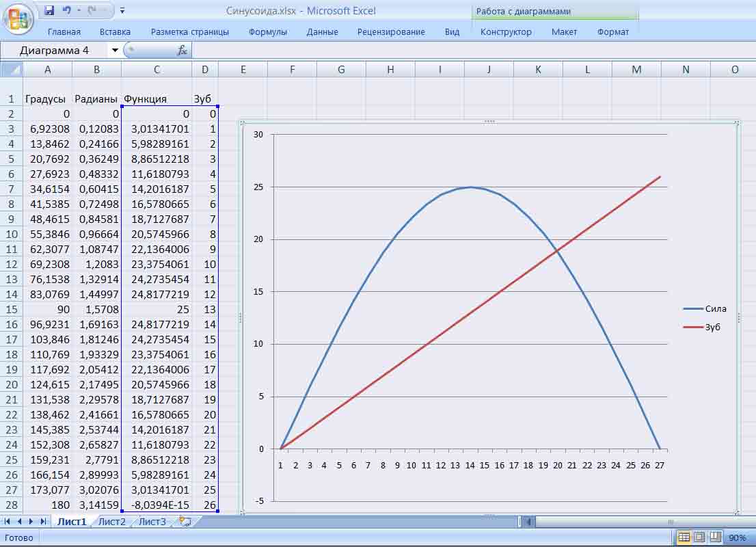Switch to Normal view in status bar

point(682,537)
